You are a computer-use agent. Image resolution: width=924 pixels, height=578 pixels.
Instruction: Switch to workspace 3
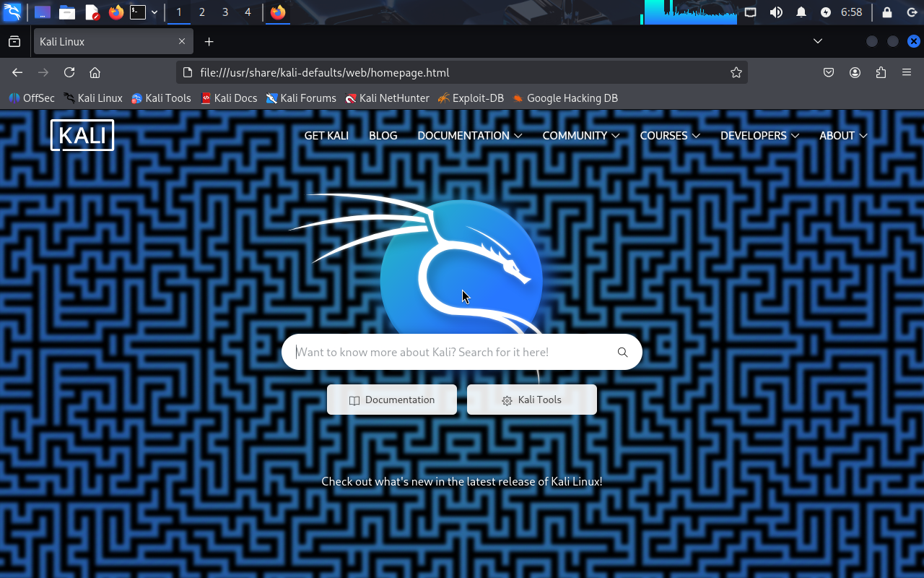(225, 12)
